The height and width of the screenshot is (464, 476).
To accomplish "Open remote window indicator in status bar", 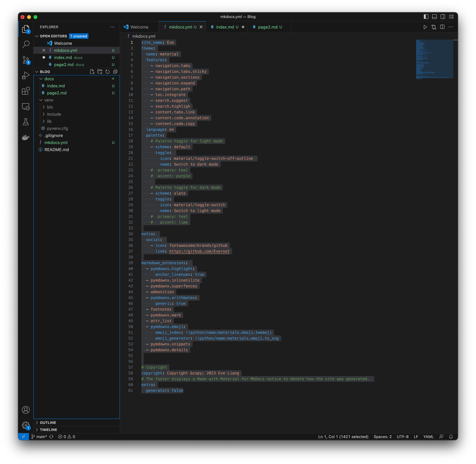I will 23,436.
